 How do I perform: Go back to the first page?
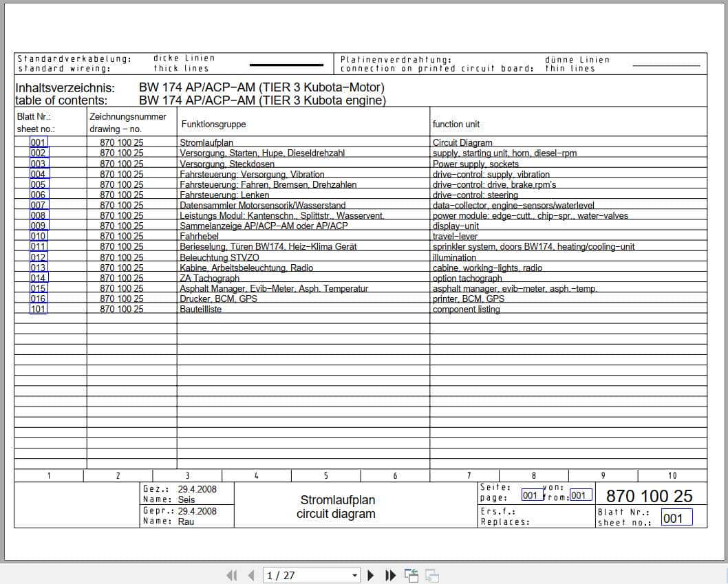232,575
